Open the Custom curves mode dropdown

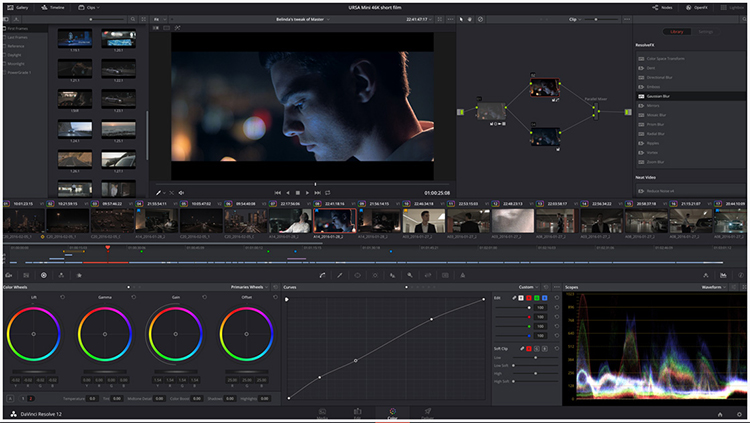(x=529, y=287)
